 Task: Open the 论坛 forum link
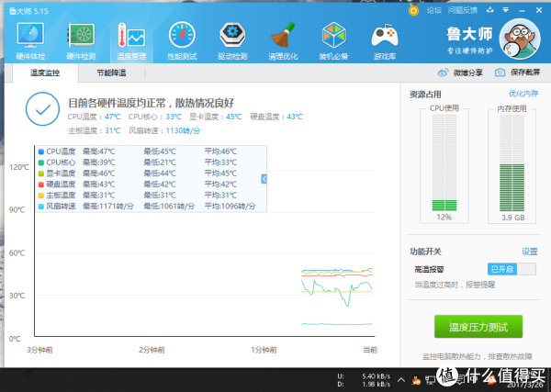click(x=434, y=10)
